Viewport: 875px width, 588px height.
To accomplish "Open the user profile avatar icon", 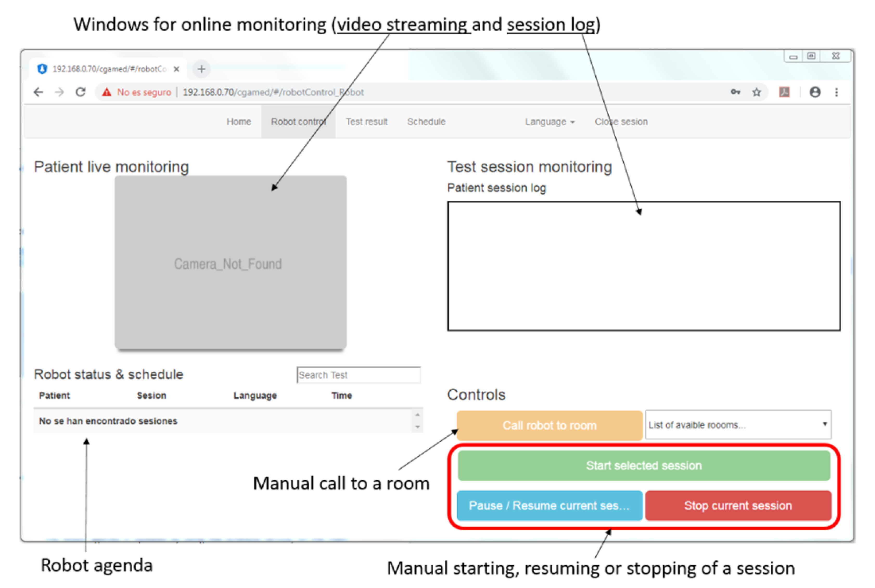I will 815,92.
